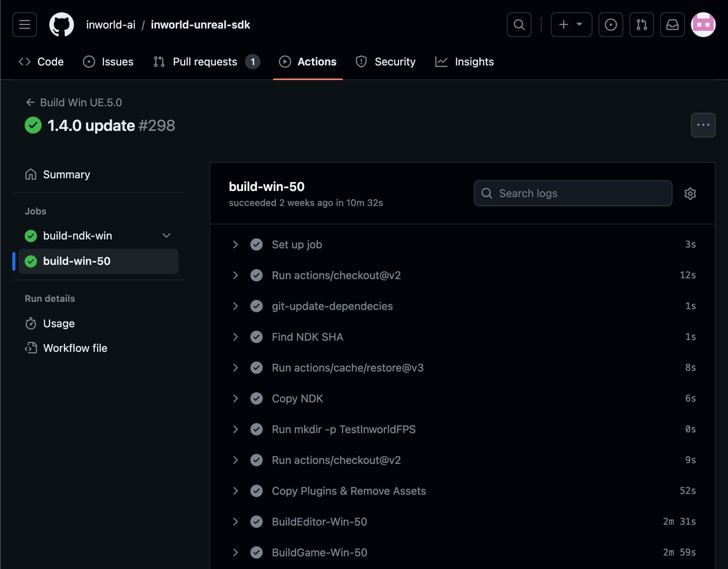Image resolution: width=728 pixels, height=569 pixels.
Task: Open the create new plus dropdown
Action: click(571, 25)
